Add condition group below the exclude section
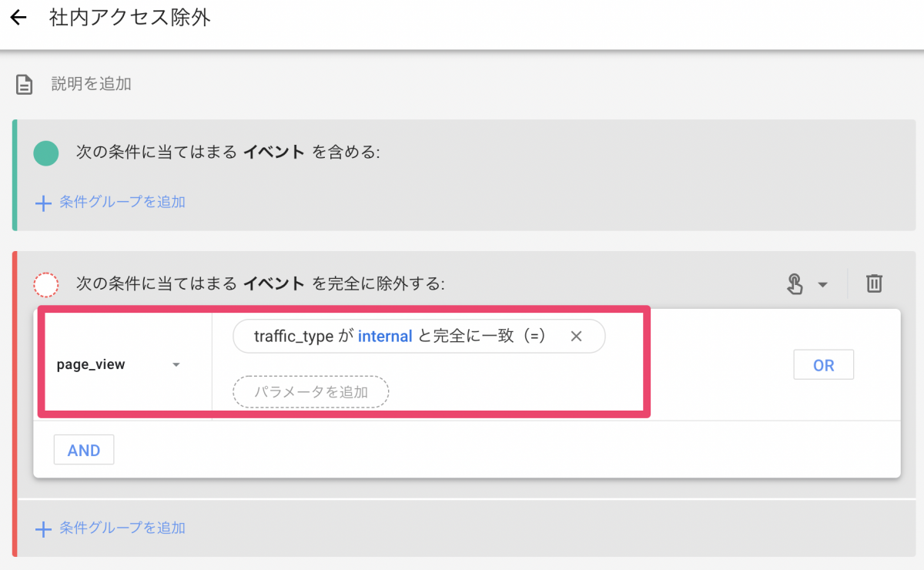The width and height of the screenshot is (924, 570). pos(122,528)
